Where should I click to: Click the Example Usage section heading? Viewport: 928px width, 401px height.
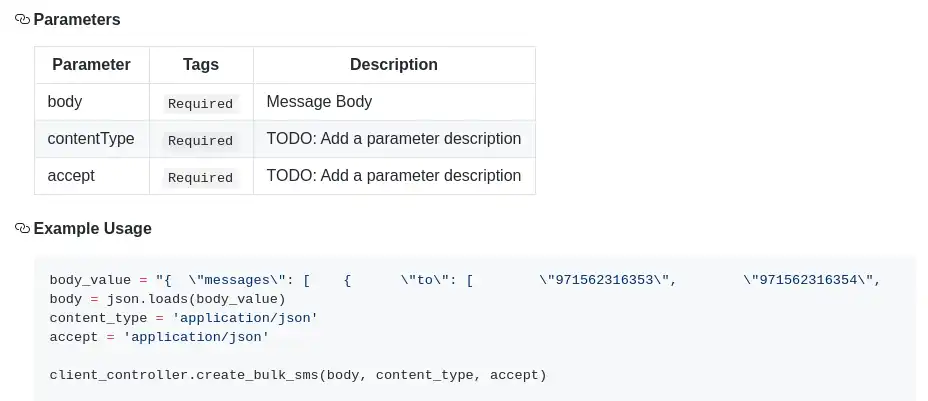click(x=92, y=229)
